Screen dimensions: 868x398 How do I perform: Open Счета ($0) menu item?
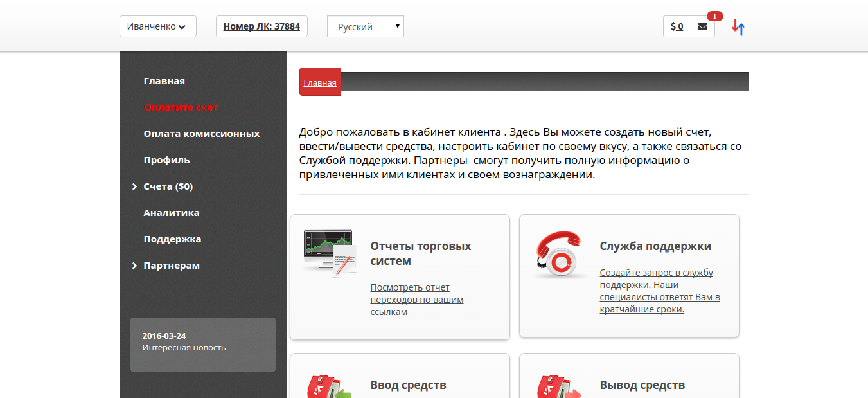click(168, 186)
